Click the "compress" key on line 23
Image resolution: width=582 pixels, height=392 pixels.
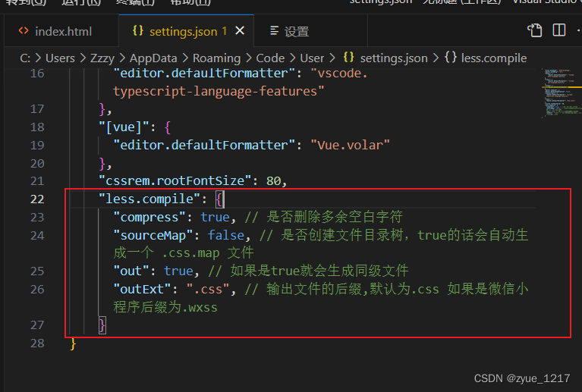[x=149, y=217]
